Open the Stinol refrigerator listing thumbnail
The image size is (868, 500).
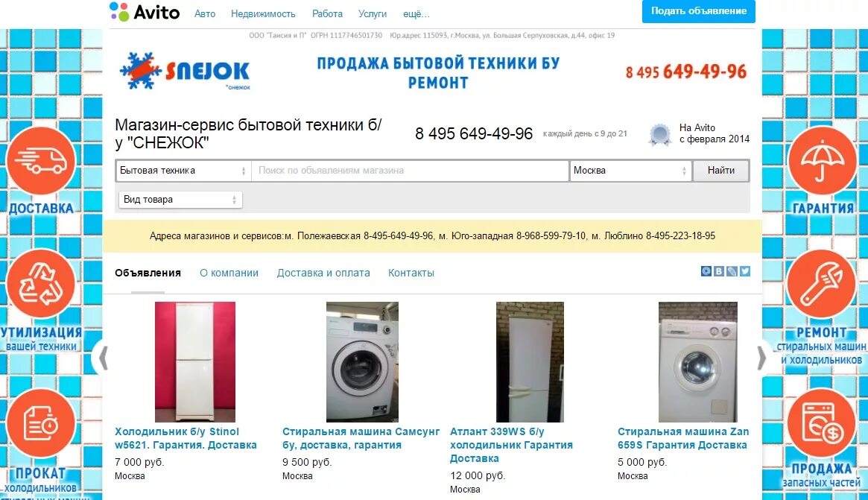(195, 361)
